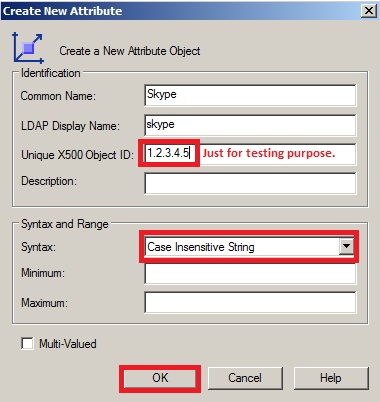The height and width of the screenshot is (402, 380).
Task: Click into the LDAP Display Name field
Action: [x=250, y=125]
